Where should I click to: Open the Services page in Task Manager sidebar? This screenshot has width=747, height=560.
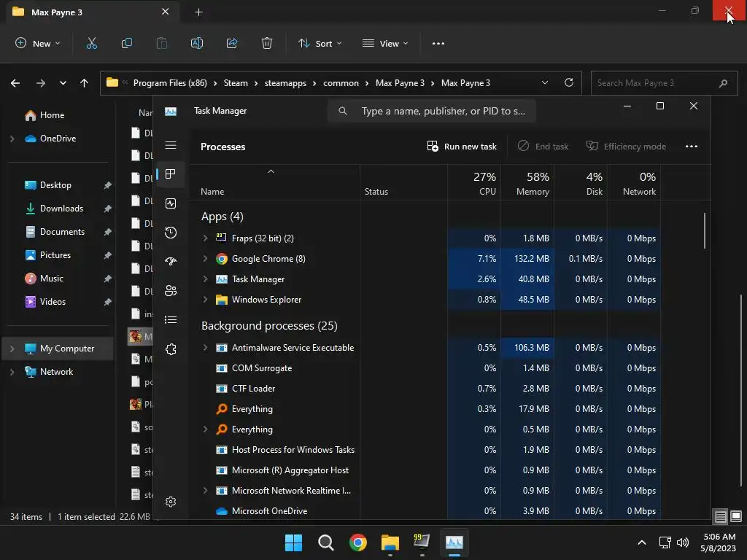click(x=171, y=349)
